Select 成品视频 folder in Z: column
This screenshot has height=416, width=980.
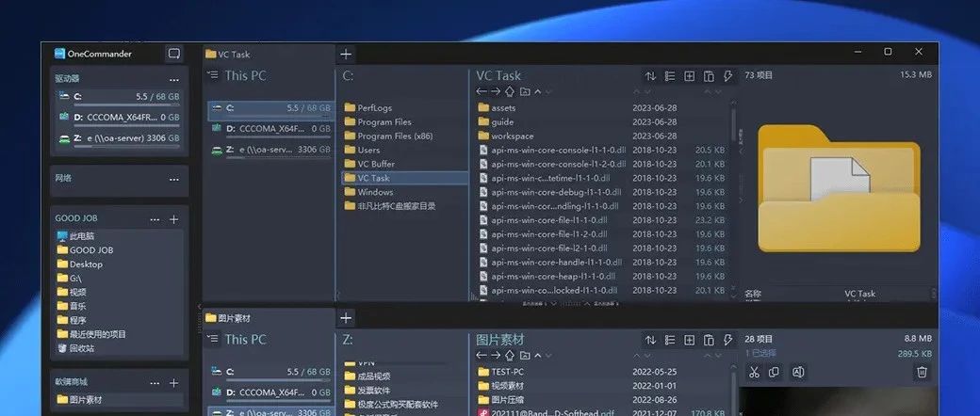point(367,376)
